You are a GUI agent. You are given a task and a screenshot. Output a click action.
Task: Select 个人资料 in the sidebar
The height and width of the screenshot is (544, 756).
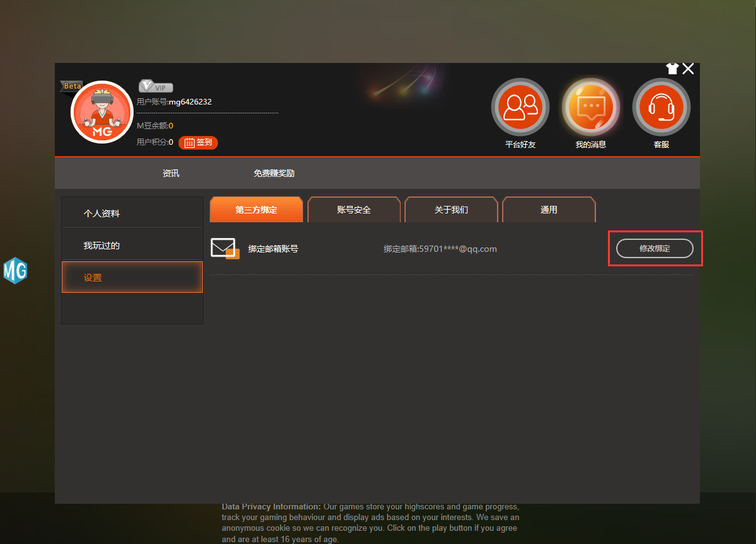132,213
